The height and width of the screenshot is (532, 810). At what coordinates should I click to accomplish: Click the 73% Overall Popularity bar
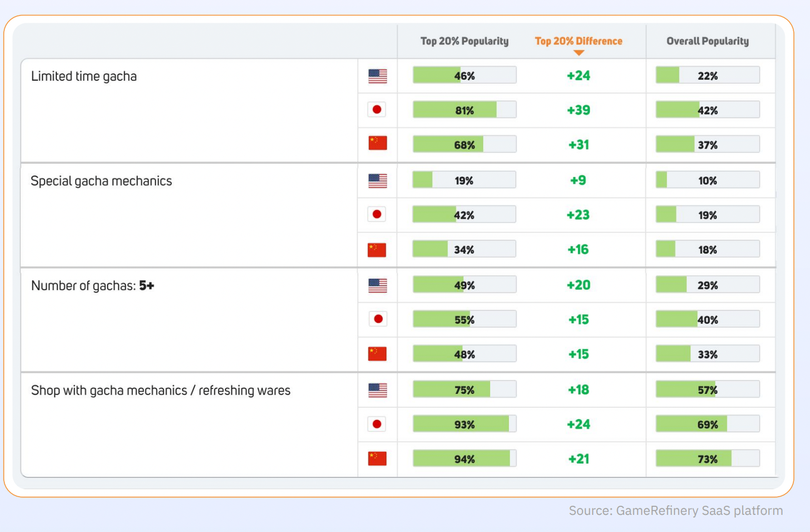707,459
